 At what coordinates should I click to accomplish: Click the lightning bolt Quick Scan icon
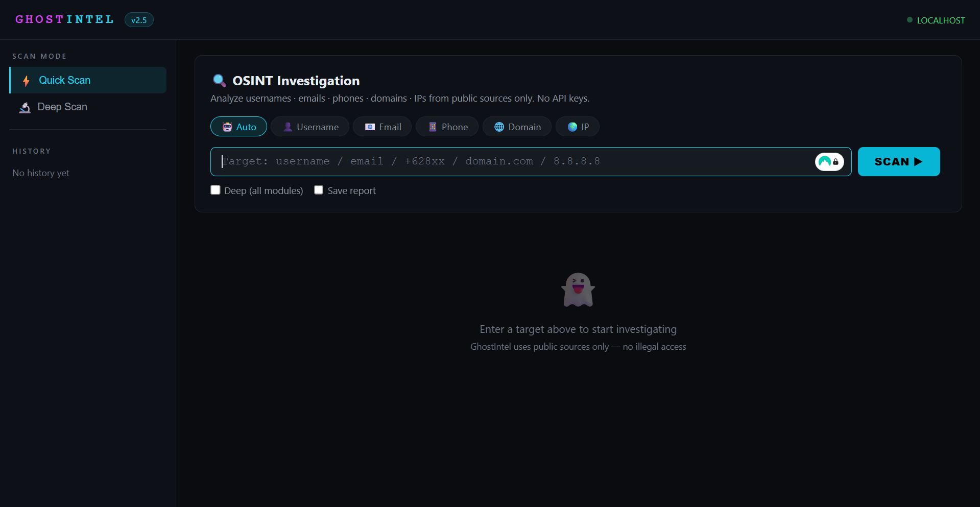26,81
